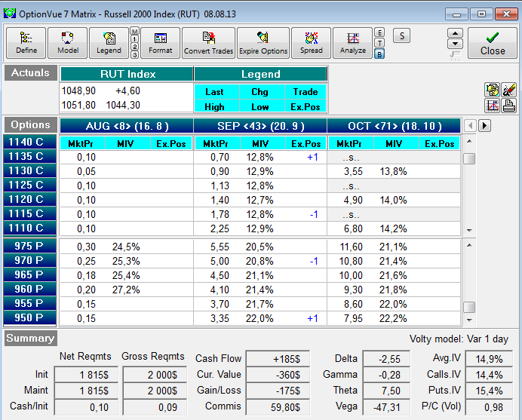Open the Format toolbar tool
Screen dimensions: 522x420
pyautogui.click(x=160, y=43)
